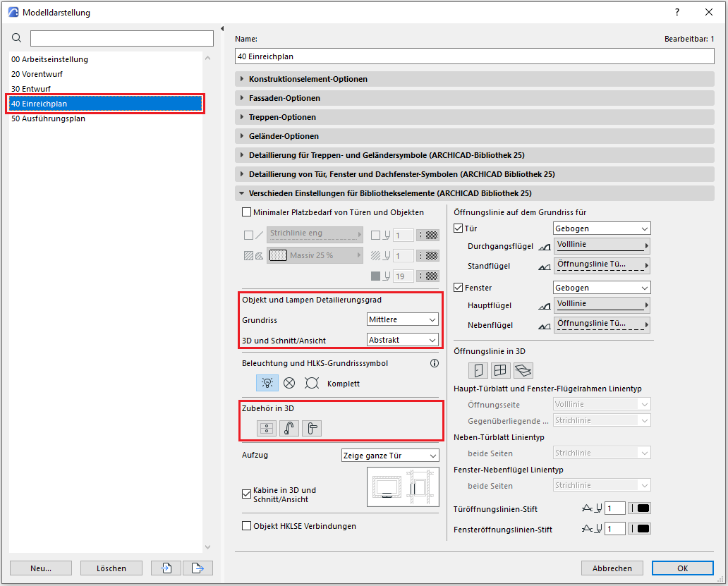
Task: Click the export combination icon button
Action: click(x=198, y=568)
